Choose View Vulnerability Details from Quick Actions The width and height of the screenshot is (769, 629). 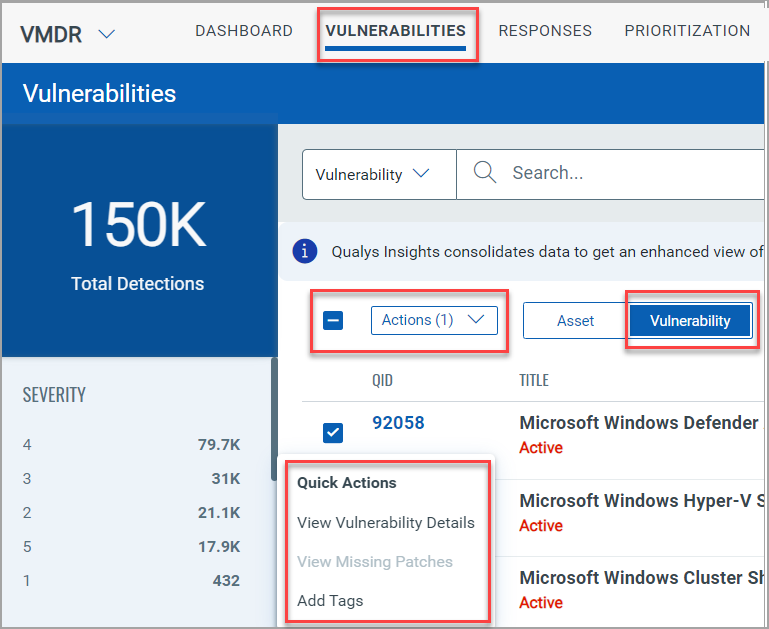pos(386,523)
